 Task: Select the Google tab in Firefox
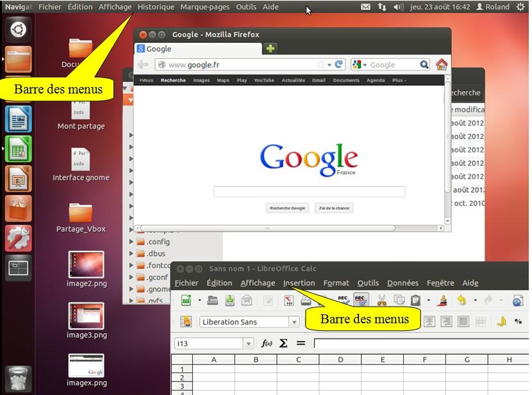tap(198, 49)
